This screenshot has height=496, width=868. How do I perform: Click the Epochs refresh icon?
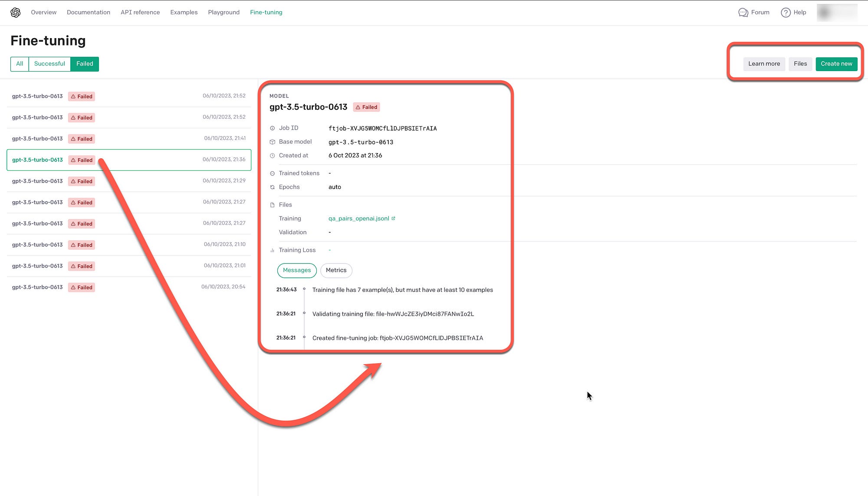coord(273,187)
